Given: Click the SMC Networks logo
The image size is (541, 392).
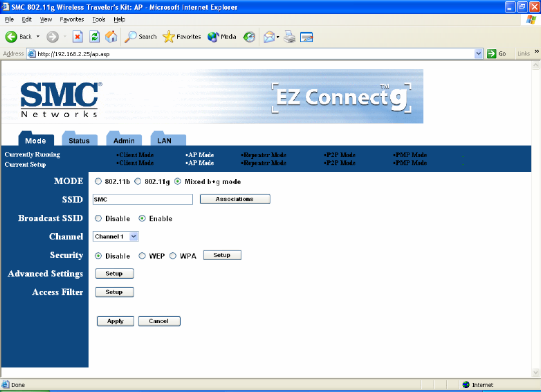Looking at the screenshot, I should click(61, 100).
